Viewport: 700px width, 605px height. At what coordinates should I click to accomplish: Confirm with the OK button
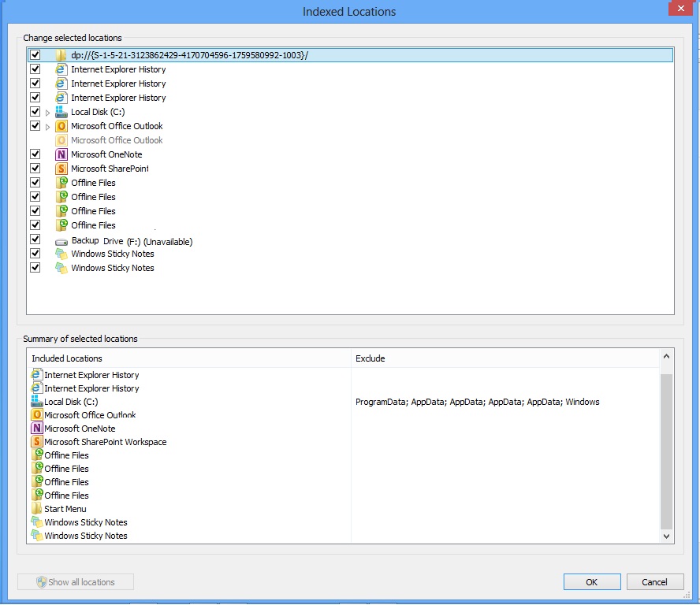[592, 582]
